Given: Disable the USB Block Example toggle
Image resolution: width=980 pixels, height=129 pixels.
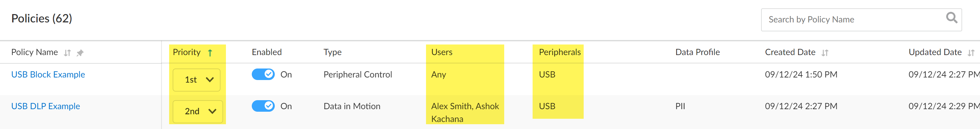Looking at the screenshot, I should [263, 74].
